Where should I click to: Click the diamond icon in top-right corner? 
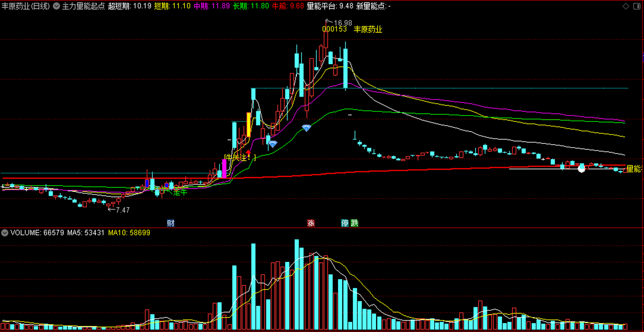point(626,6)
